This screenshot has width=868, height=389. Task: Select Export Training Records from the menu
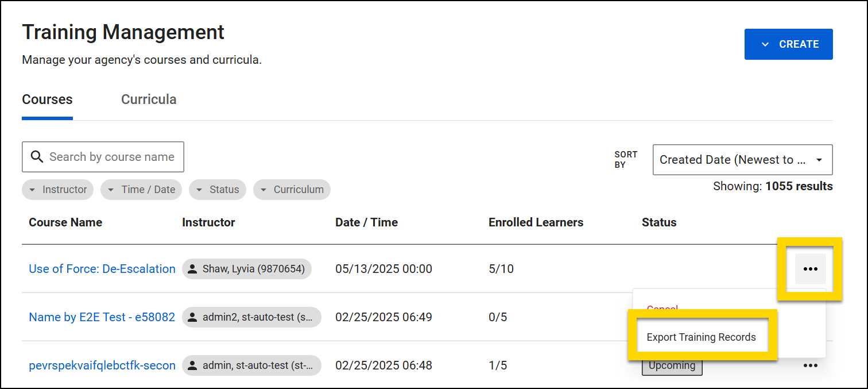(x=703, y=337)
